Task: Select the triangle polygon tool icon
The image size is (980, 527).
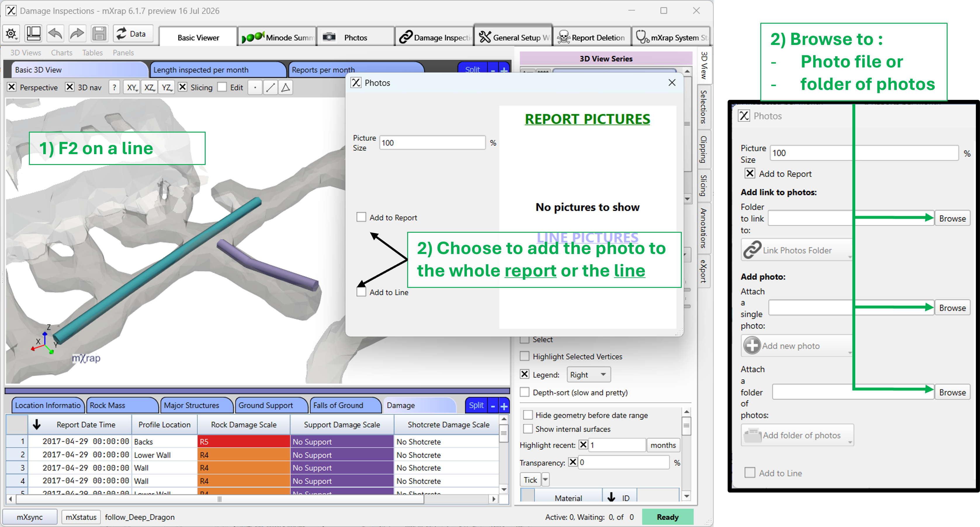Action: [285, 88]
